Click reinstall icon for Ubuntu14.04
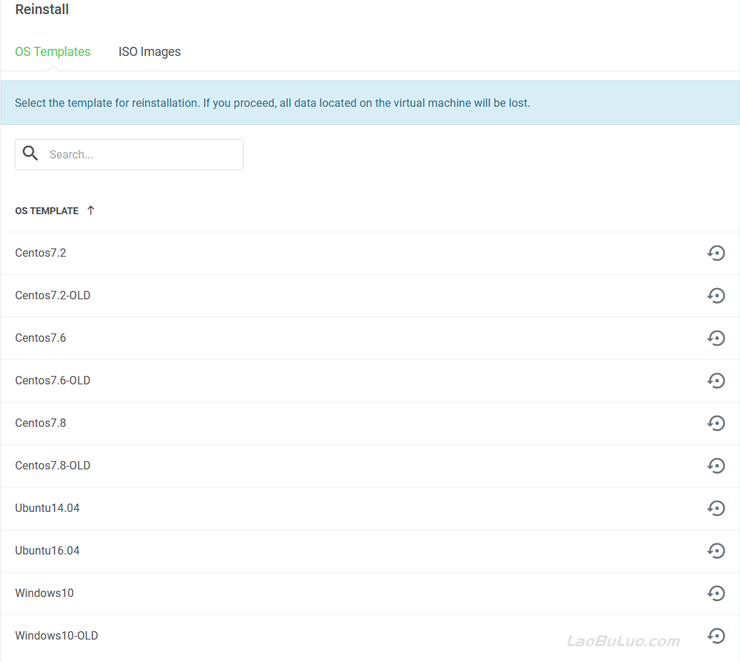 click(716, 508)
